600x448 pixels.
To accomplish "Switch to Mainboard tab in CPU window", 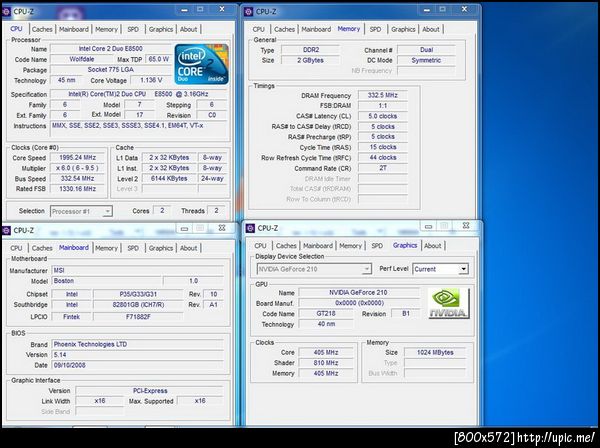I will (x=74, y=29).
